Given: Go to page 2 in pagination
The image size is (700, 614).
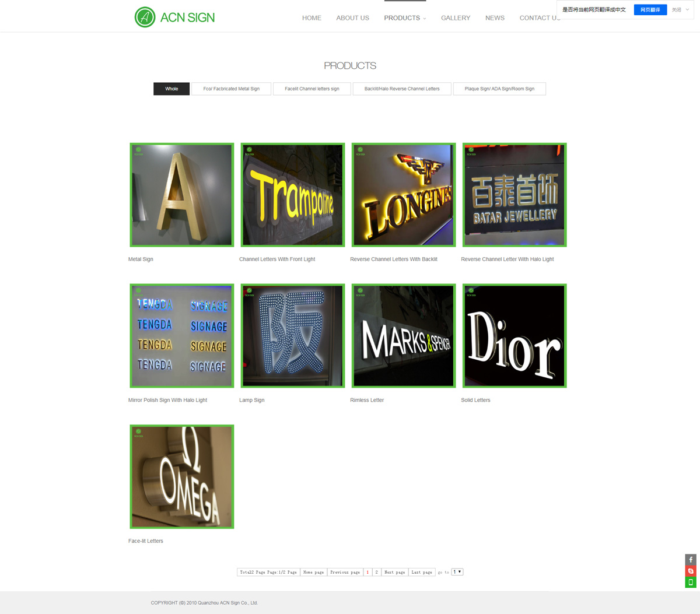Looking at the screenshot, I should tap(376, 572).
